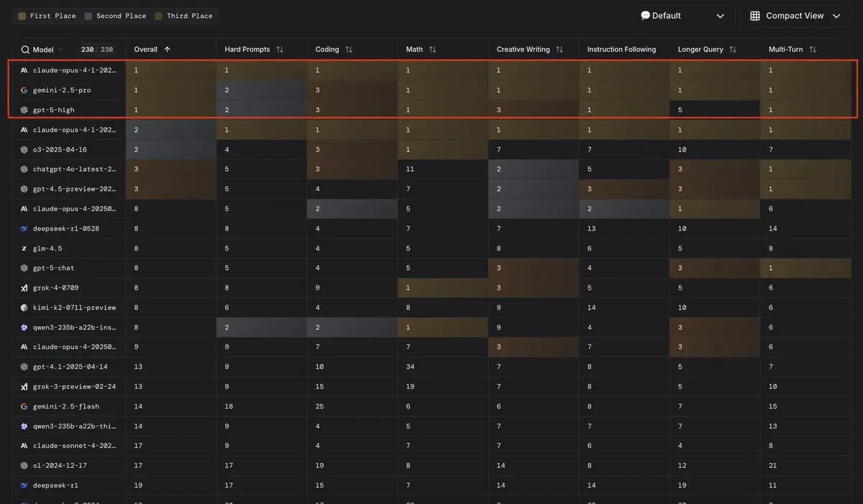
Task: Click Multi-Turn rank 14 in deepseek-r1-0528 row
Action: pos(773,229)
